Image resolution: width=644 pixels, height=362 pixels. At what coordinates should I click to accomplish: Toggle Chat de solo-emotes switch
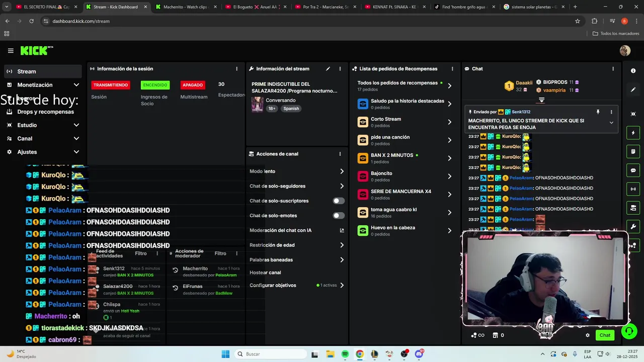click(x=339, y=216)
